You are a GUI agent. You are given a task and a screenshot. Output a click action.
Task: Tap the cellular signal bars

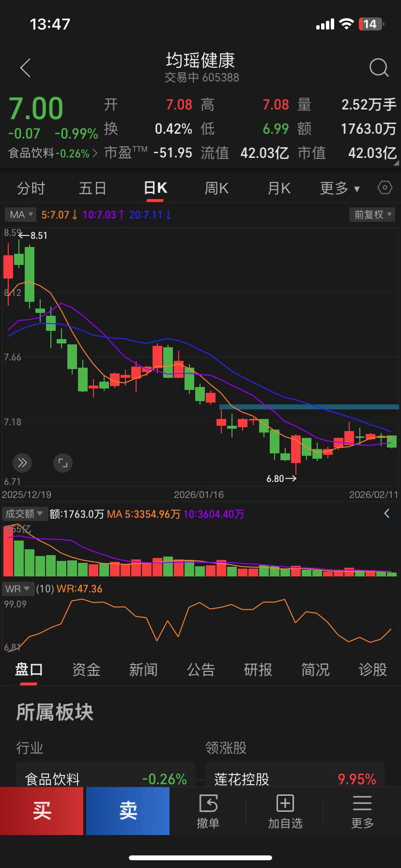point(325,24)
